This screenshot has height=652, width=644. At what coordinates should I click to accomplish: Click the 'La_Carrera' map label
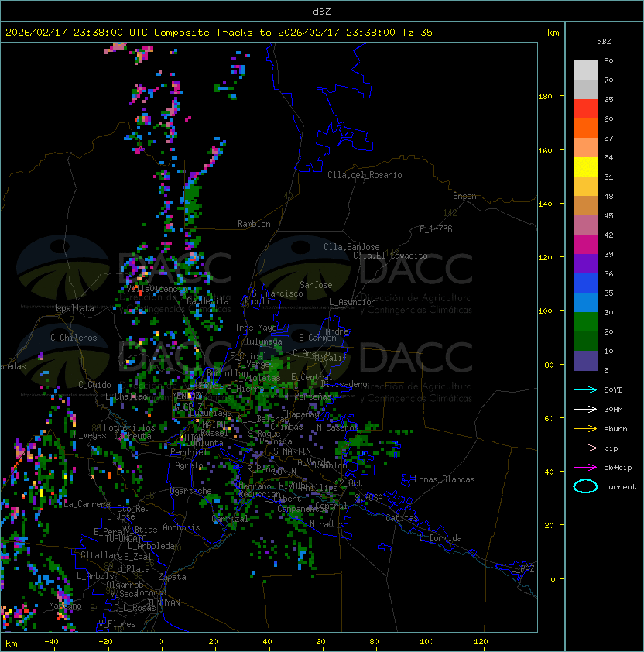pos(87,504)
